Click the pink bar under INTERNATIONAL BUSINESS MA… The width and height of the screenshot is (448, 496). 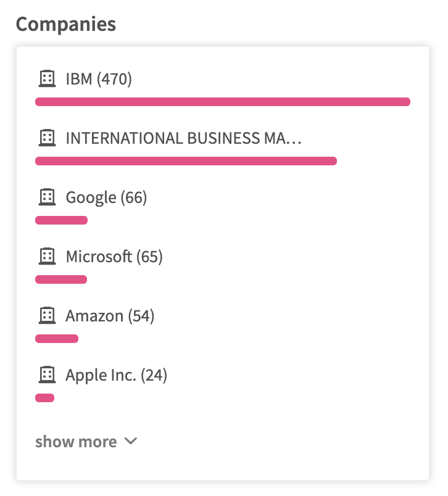(186, 161)
